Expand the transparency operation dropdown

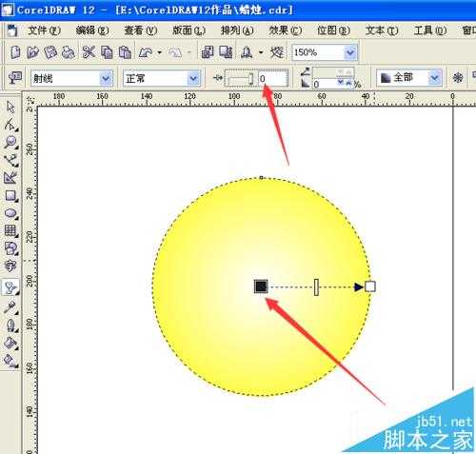tap(193, 78)
